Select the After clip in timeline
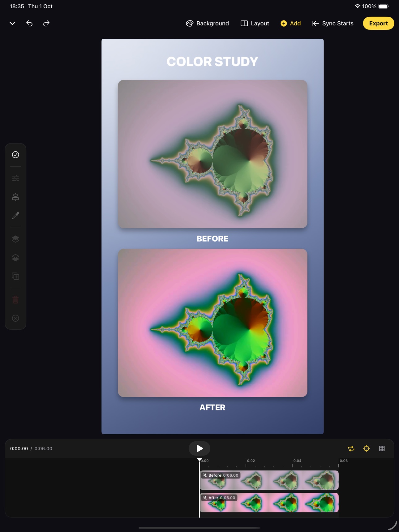 click(x=269, y=503)
